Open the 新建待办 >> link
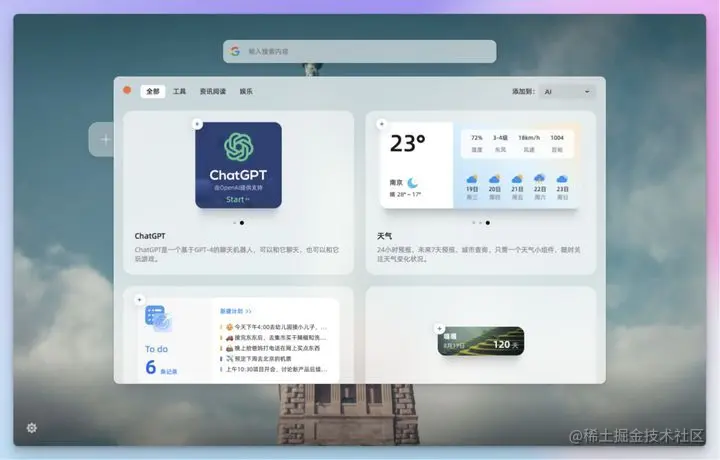Screen dimensions: 720x460 (236, 311)
